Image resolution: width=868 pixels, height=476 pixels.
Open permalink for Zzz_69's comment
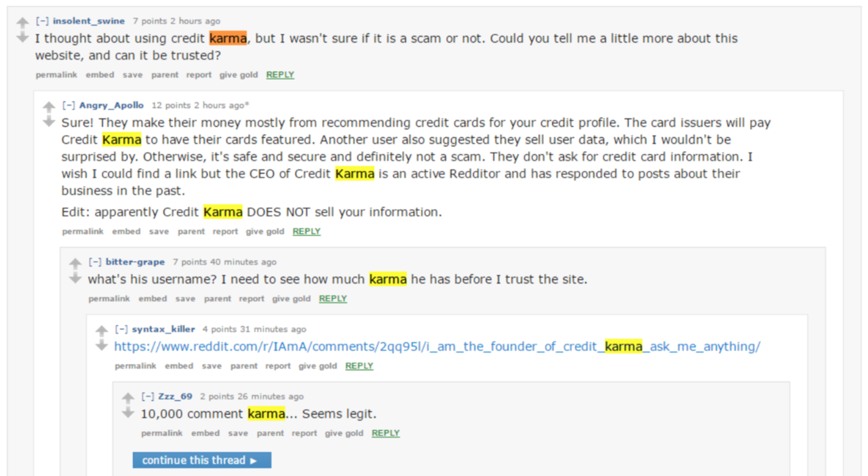(x=162, y=433)
